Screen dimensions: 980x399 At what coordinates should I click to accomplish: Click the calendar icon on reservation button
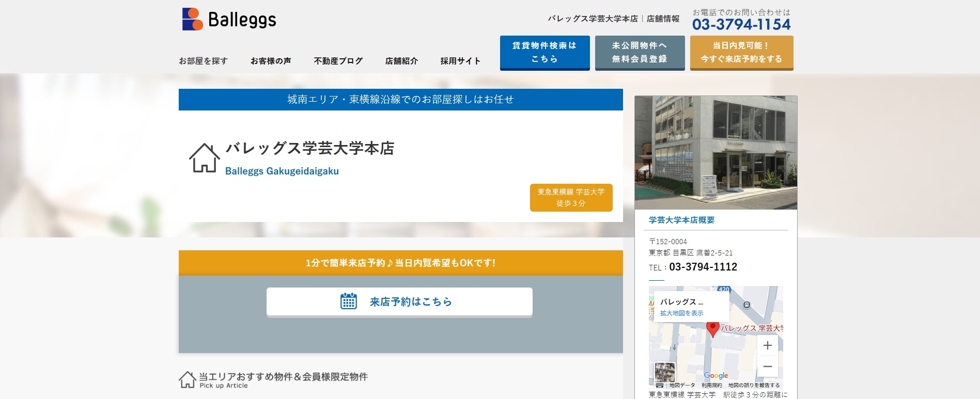(x=349, y=301)
